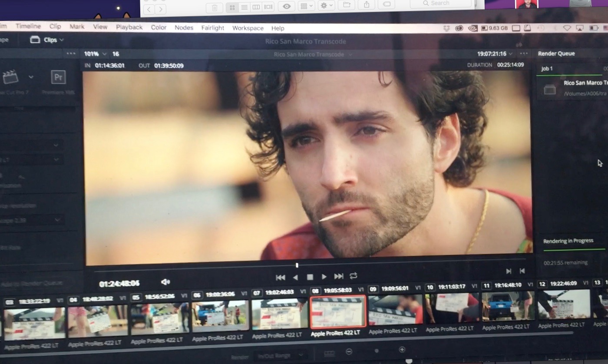
Task: Toggle loop playback in the viewer
Action: click(354, 276)
